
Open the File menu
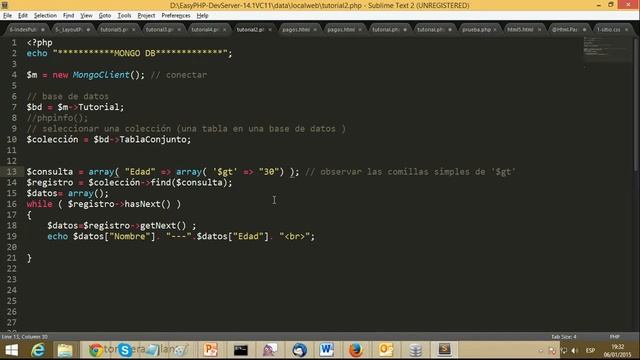(7, 16)
